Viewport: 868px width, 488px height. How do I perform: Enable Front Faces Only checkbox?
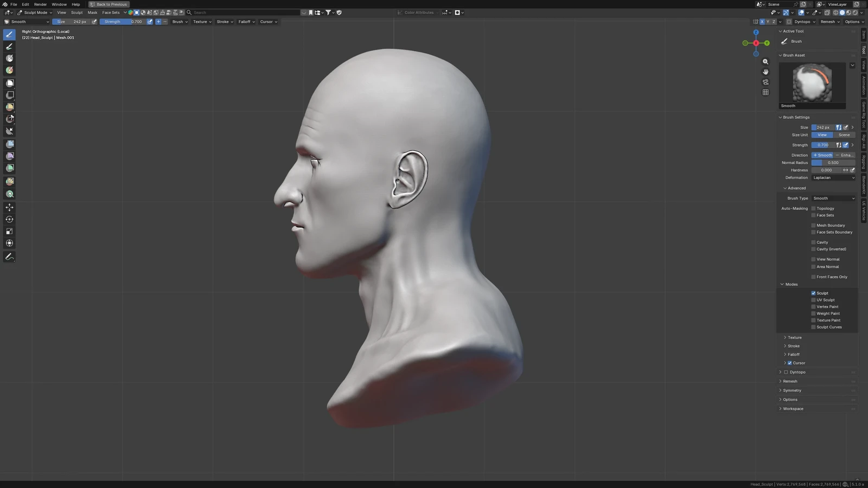pyautogui.click(x=813, y=277)
